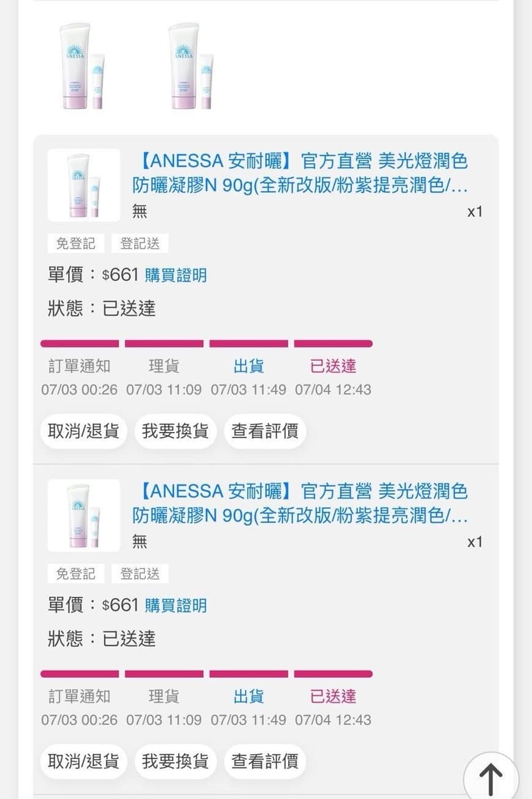Open second order's ANESSA product title link

point(300,504)
